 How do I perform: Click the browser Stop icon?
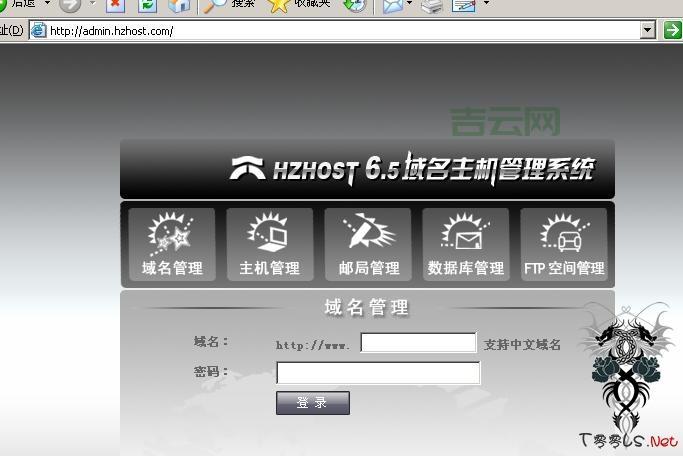pos(115,5)
